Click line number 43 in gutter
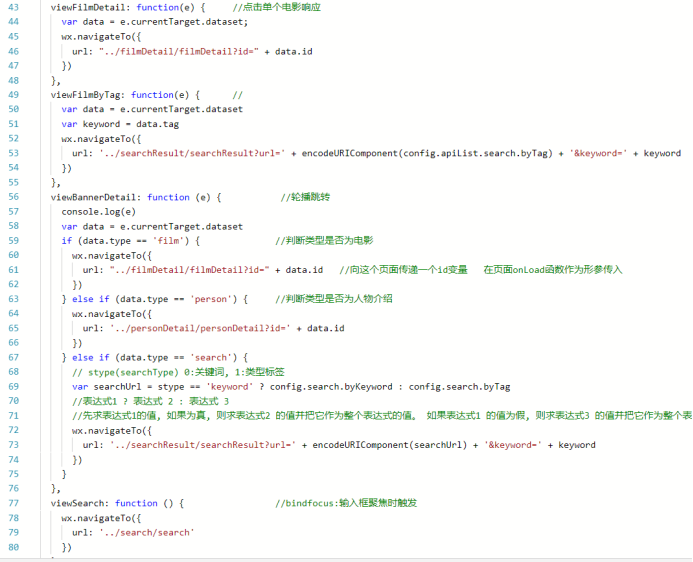The height and width of the screenshot is (562, 693). click(14, 8)
